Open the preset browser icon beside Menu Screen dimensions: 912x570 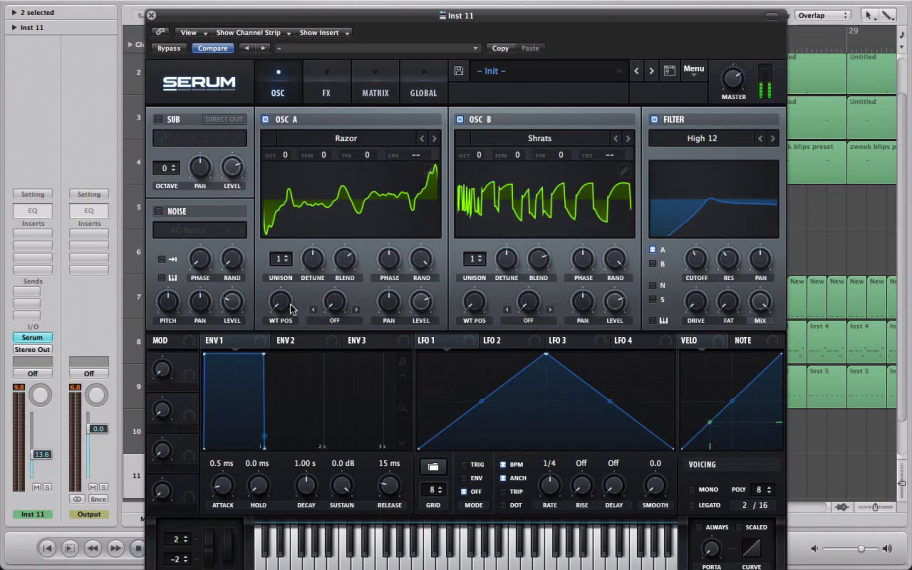tap(669, 71)
